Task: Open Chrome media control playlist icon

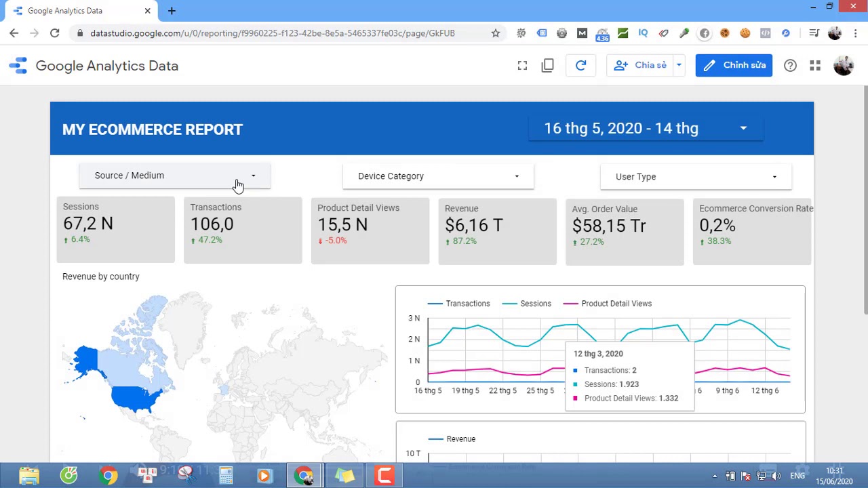Action: coord(814,33)
